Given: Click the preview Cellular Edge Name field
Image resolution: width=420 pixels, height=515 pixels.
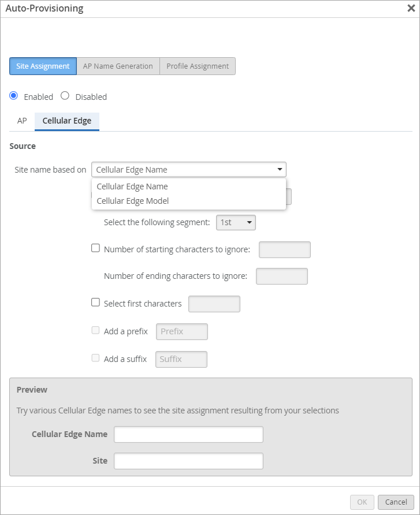Looking at the screenshot, I should (188, 434).
